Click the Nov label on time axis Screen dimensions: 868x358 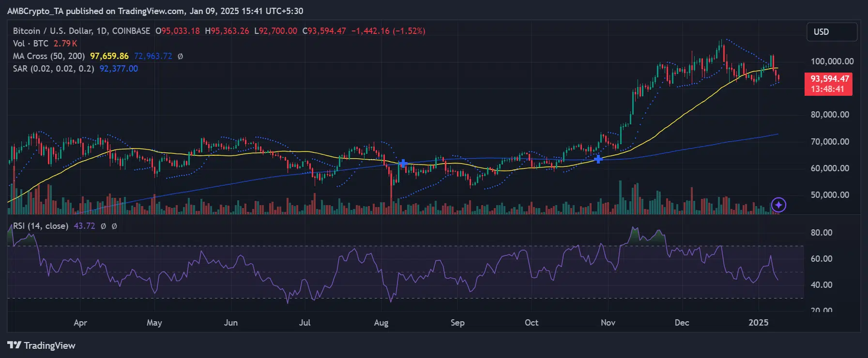608,323
